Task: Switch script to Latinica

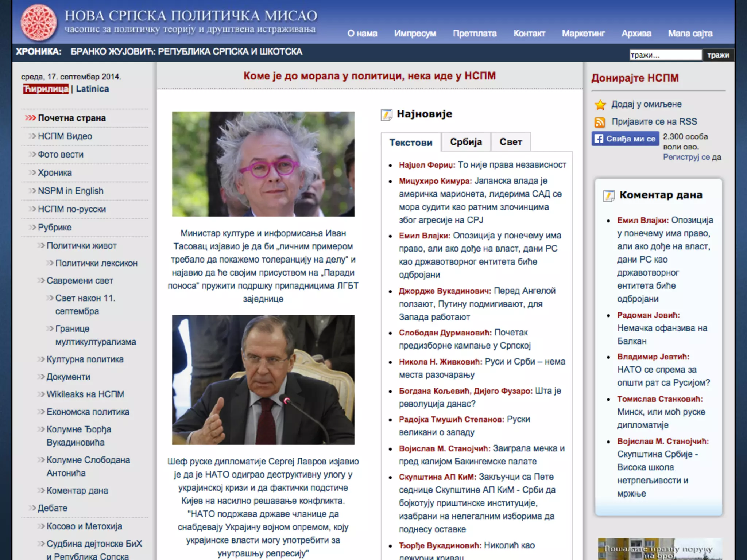Action: 92,89
